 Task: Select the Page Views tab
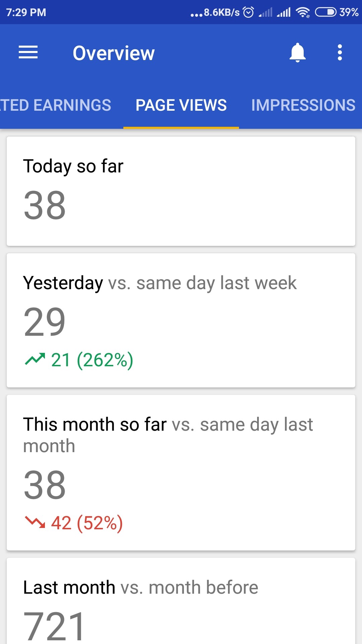point(181,105)
